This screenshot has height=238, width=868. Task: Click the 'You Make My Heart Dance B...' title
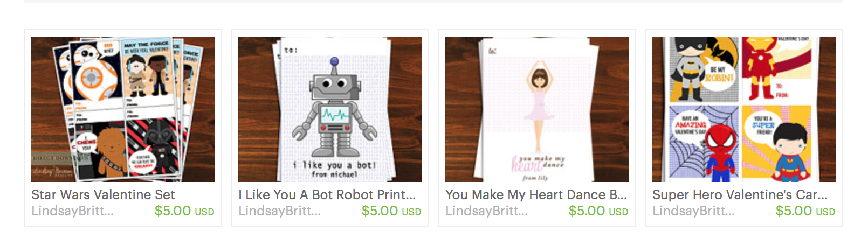pyautogui.click(x=536, y=194)
